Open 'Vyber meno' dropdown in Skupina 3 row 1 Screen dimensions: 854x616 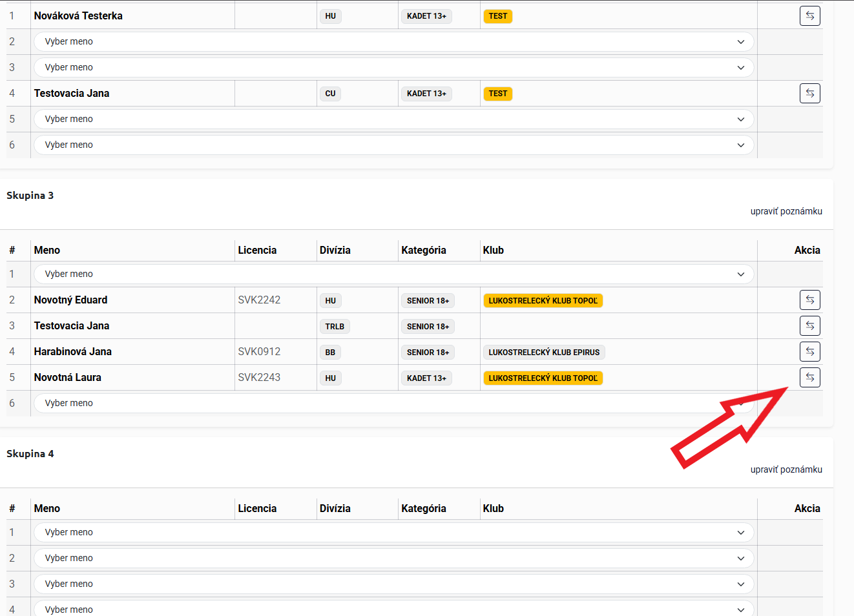point(393,274)
